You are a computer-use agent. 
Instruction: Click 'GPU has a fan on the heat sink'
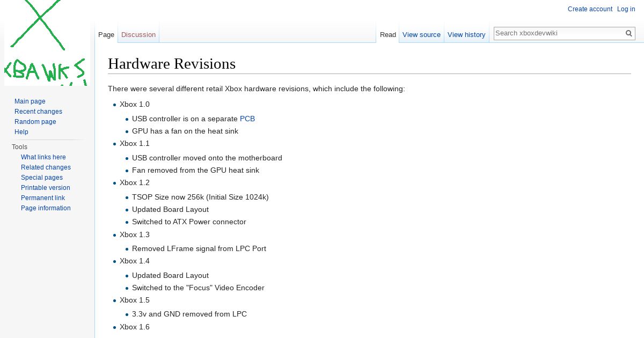click(x=185, y=131)
